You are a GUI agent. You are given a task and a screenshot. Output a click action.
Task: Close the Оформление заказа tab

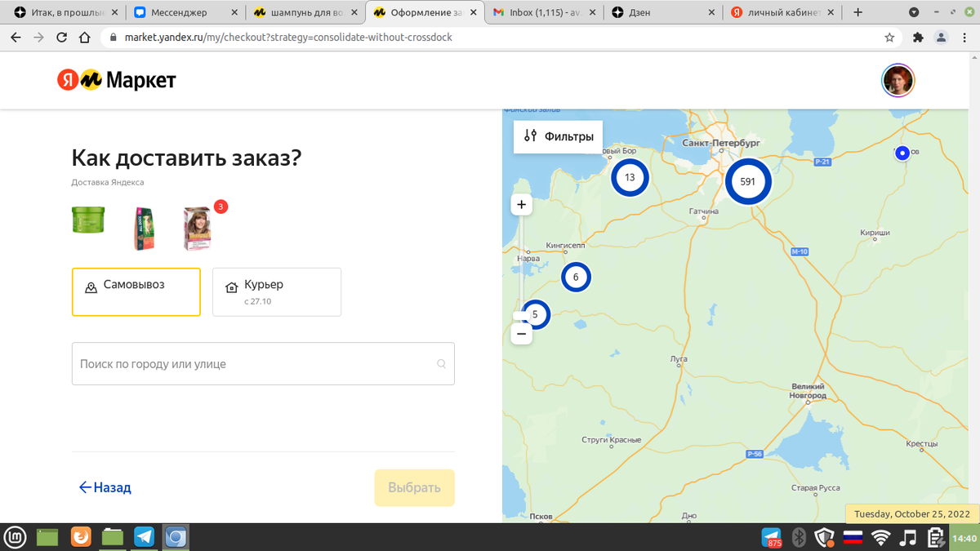473,12
